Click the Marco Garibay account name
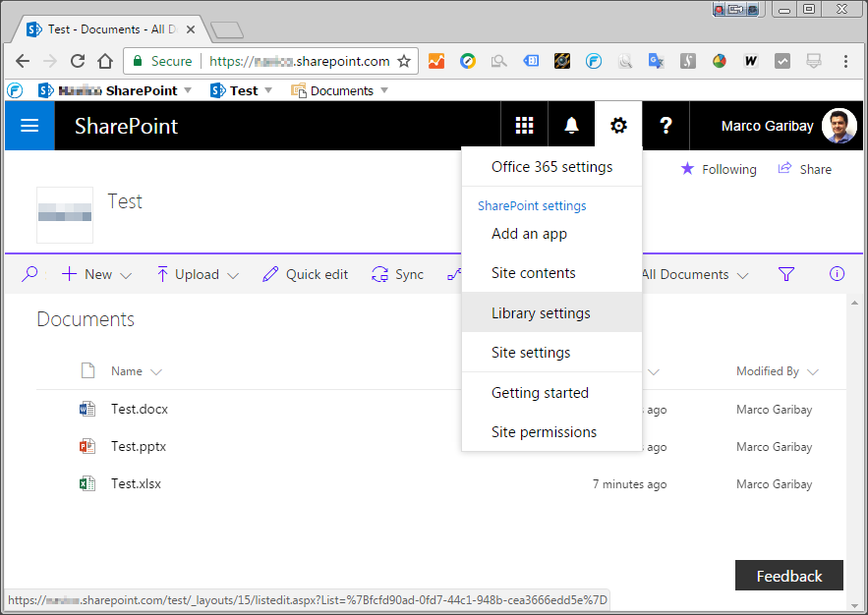868x615 pixels. click(768, 126)
